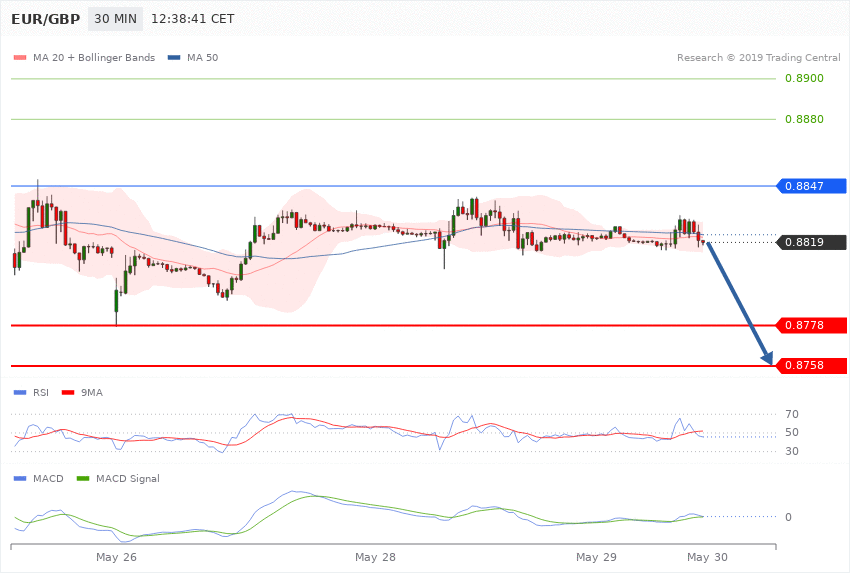Click the RSI legend color swatch

(x=20, y=392)
